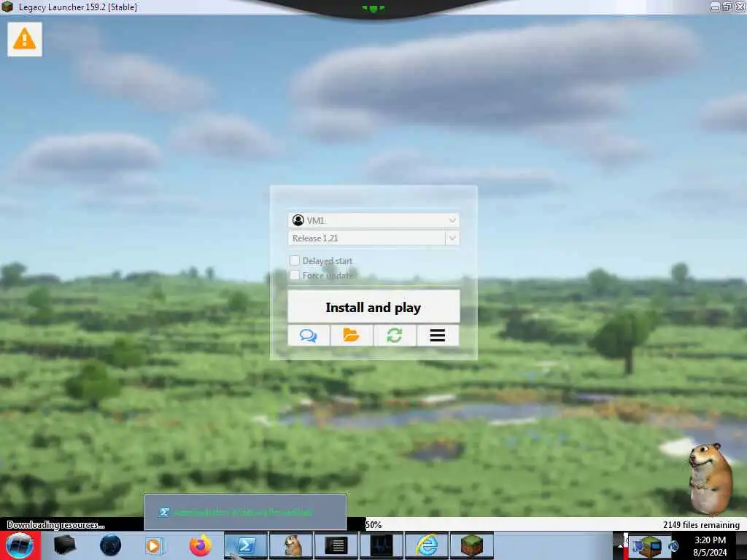Toggle the Force update checkbox
Screen dimensions: 747x560
tap(295, 275)
